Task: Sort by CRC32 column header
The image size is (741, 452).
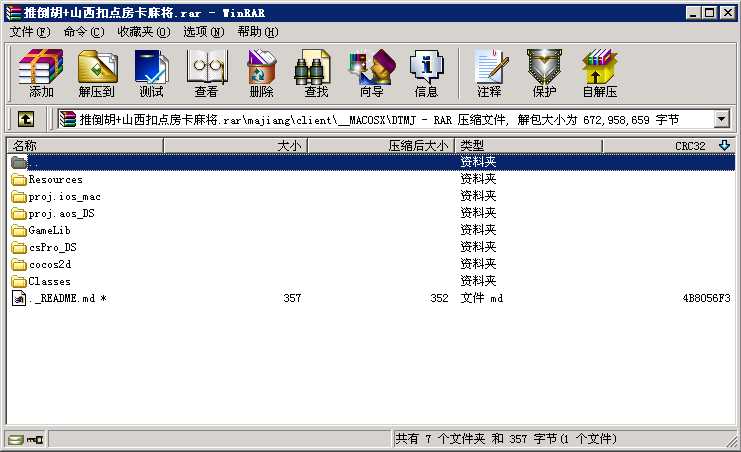Action: (669, 146)
